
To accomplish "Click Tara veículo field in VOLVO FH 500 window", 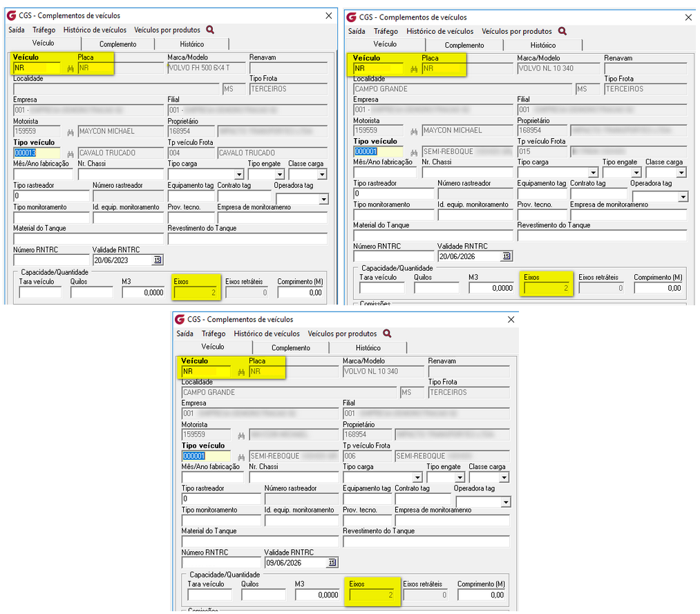I will point(40,293).
